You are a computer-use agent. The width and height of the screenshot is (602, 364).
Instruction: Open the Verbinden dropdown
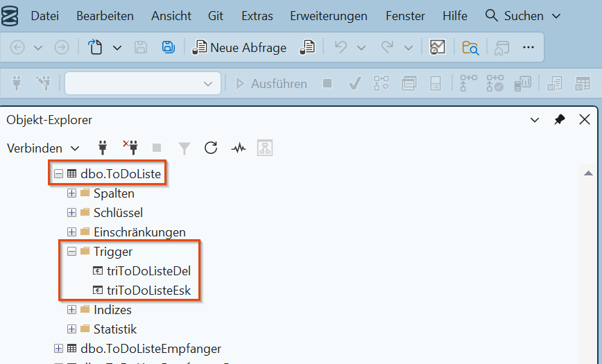[x=43, y=148]
